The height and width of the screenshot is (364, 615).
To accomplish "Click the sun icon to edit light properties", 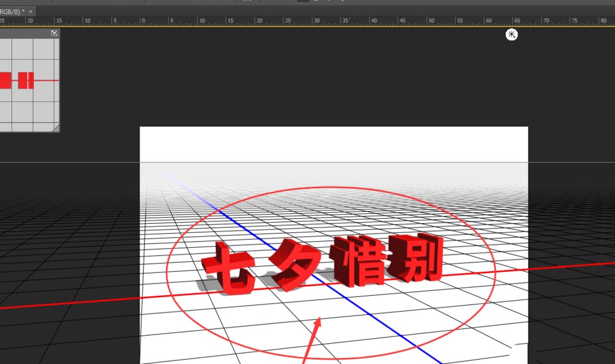I will click(511, 35).
